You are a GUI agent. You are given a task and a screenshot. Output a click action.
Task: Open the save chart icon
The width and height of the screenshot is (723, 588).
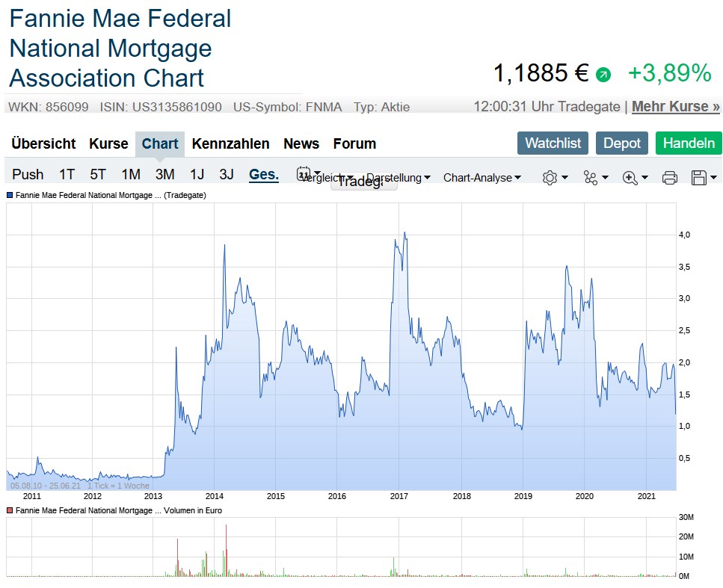(x=701, y=178)
